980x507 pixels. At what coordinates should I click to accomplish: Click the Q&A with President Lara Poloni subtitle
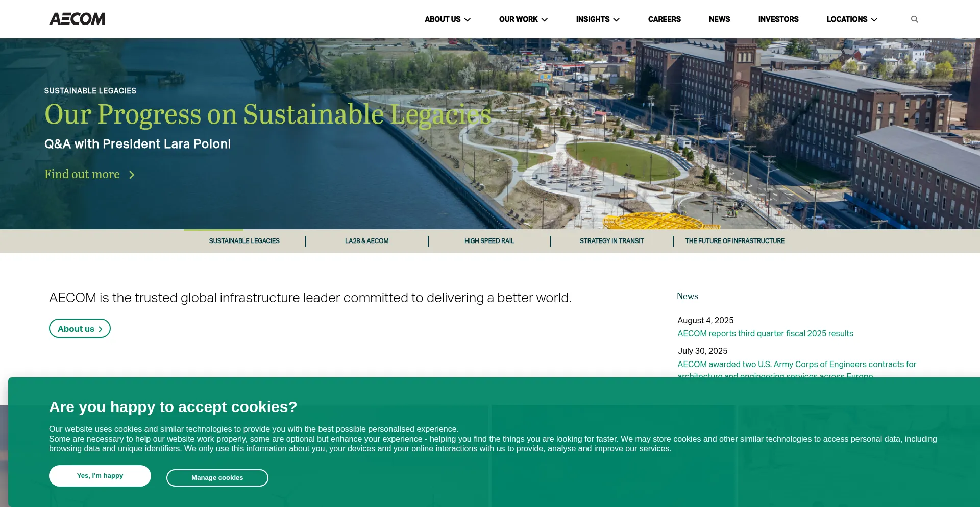pyautogui.click(x=138, y=144)
